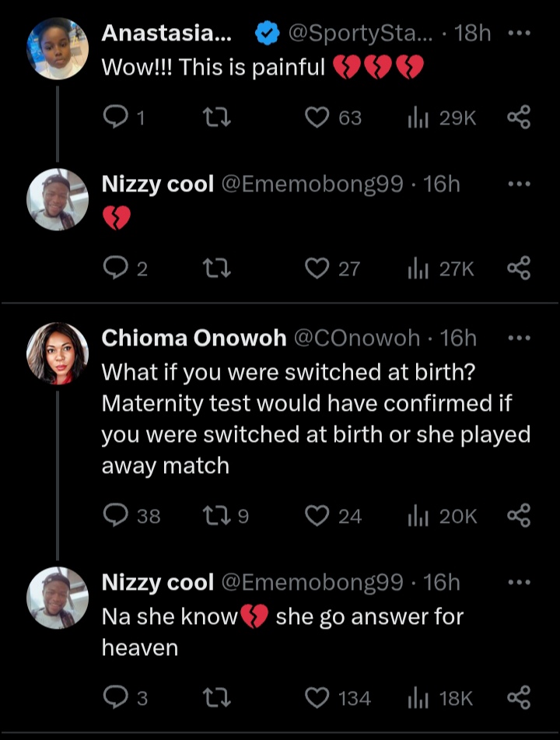Like the "Na she know" tweet with 134 likes

pyautogui.click(x=317, y=698)
